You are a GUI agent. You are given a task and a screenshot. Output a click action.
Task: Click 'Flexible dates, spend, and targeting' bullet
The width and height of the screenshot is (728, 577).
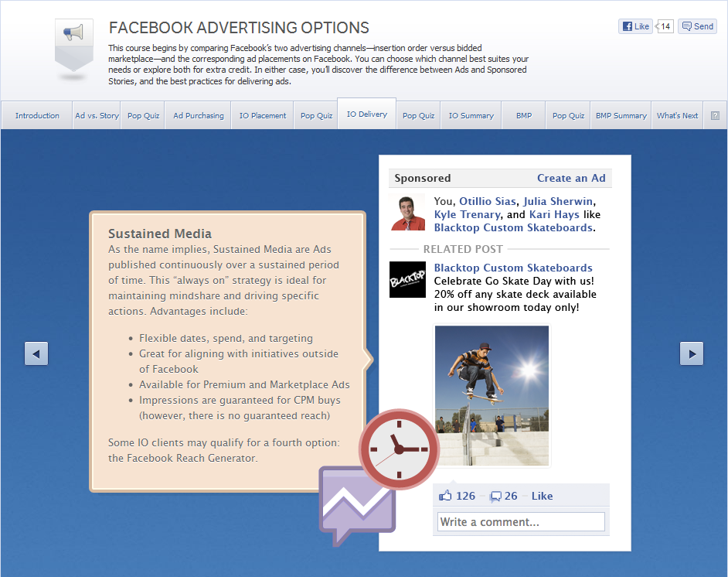[226, 338]
